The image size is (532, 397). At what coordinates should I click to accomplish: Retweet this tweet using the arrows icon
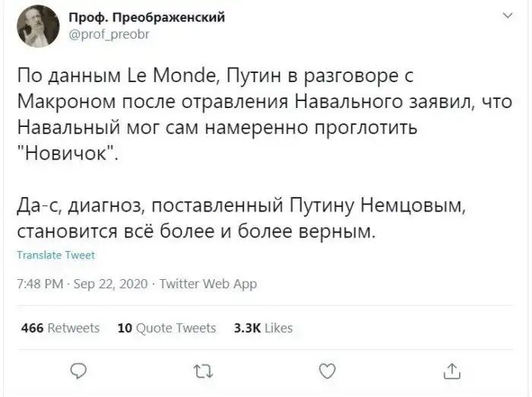(201, 371)
